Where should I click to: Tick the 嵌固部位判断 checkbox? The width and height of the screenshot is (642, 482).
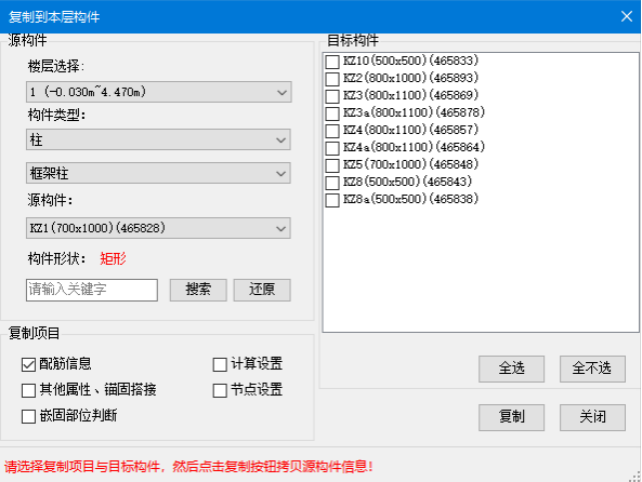[28, 415]
